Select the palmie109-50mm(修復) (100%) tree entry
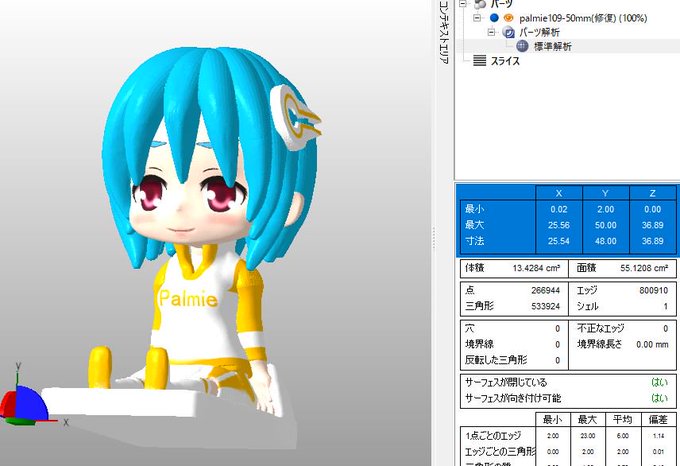This screenshot has width=680, height=466. (583, 18)
